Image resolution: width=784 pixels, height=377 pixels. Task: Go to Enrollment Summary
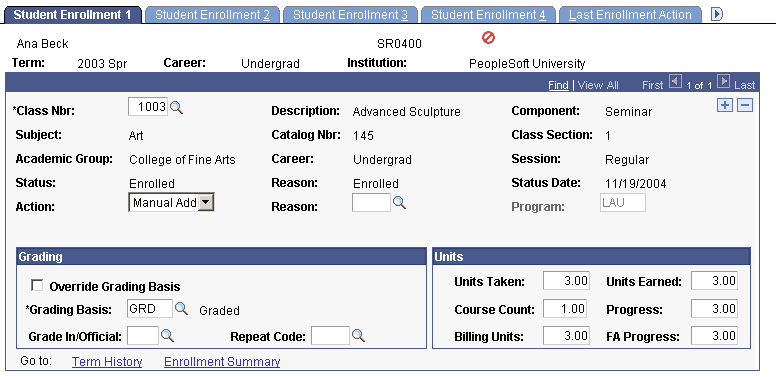[x=222, y=362]
